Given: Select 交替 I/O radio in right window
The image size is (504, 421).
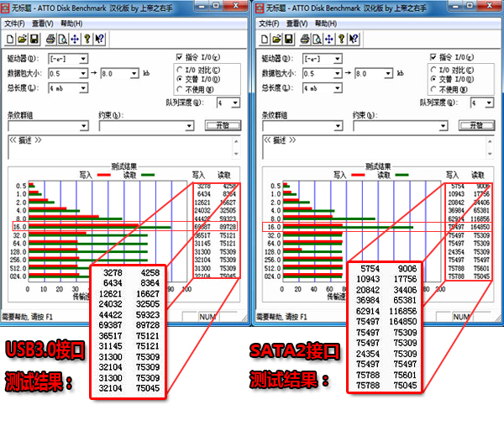Looking at the screenshot, I should (x=433, y=79).
